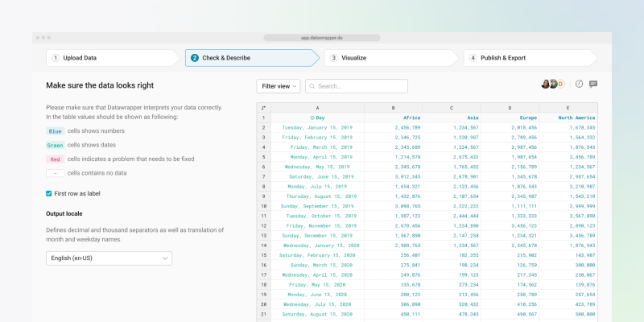
Task: Click cell Sunday, September 15, 2019
Action: coord(317,206)
